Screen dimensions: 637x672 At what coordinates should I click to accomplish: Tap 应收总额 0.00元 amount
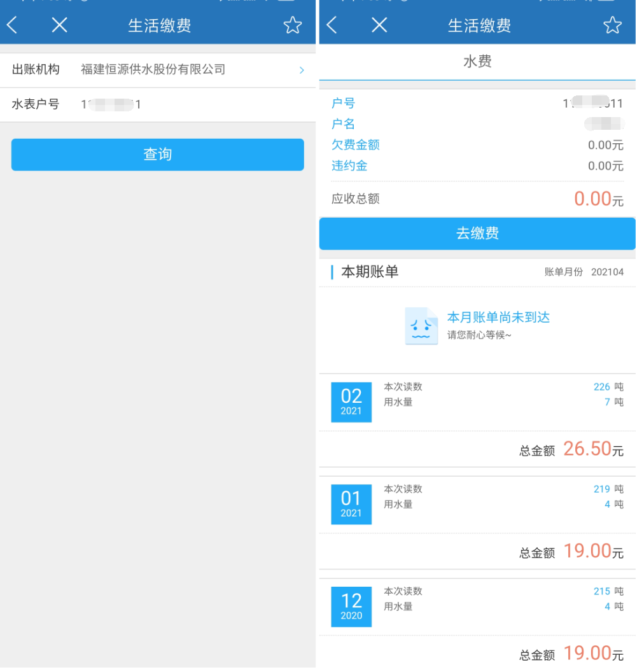coord(598,199)
